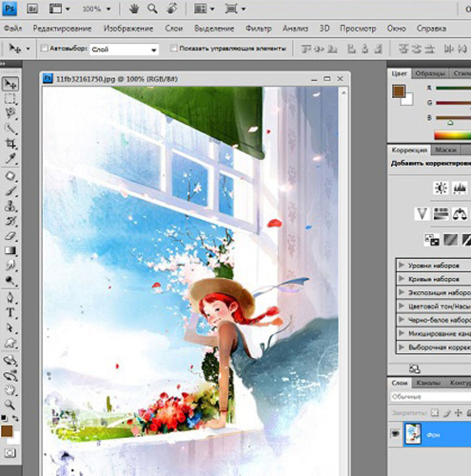Tick Показать управляющие элементы checkbox
This screenshot has width=471, height=476.
pyautogui.click(x=173, y=48)
